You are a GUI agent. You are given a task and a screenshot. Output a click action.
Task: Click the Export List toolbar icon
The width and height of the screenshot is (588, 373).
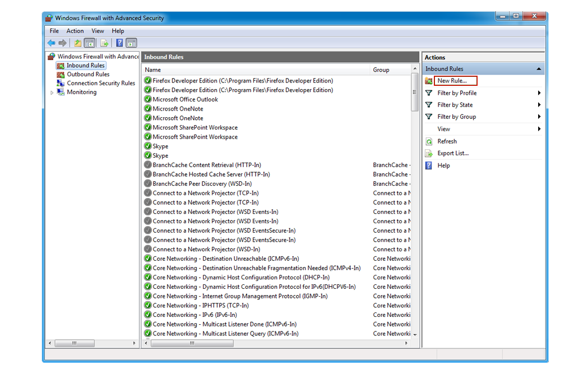pos(104,43)
